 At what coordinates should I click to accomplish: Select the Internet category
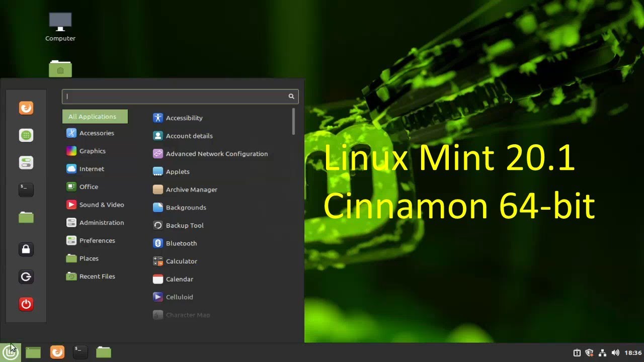(x=95, y=169)
